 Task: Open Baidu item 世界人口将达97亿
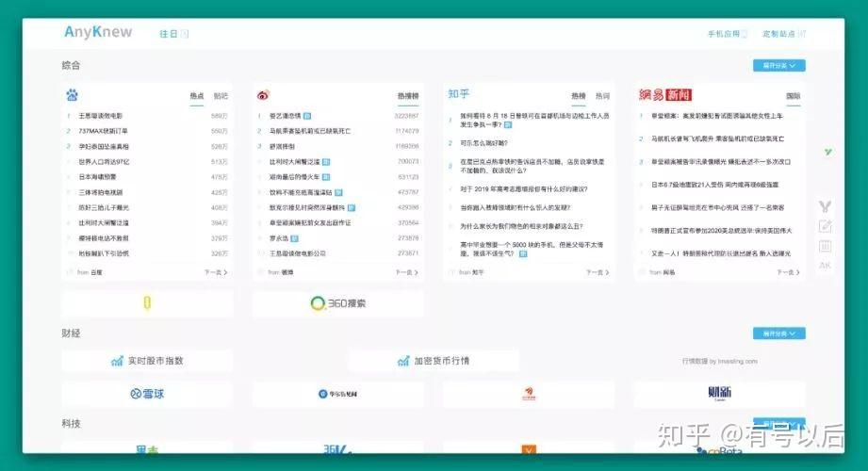104,162
